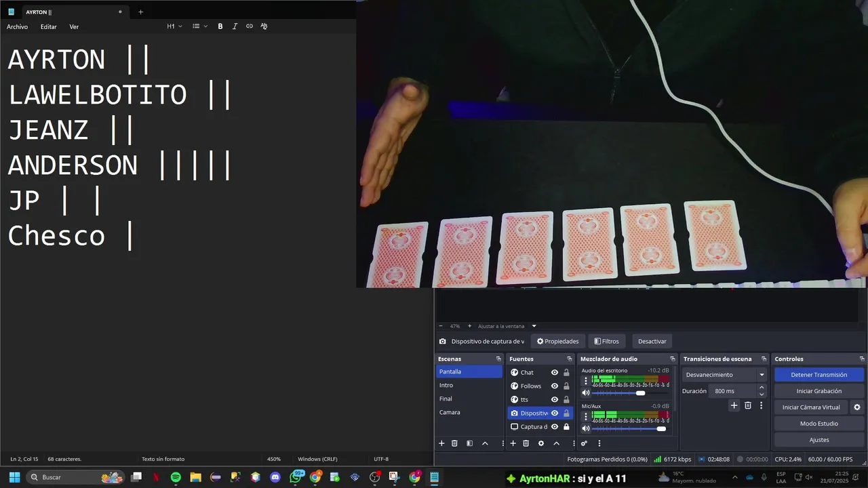
Task: Open Desvanecimiento transition dropdown
Action: point(725,375)
